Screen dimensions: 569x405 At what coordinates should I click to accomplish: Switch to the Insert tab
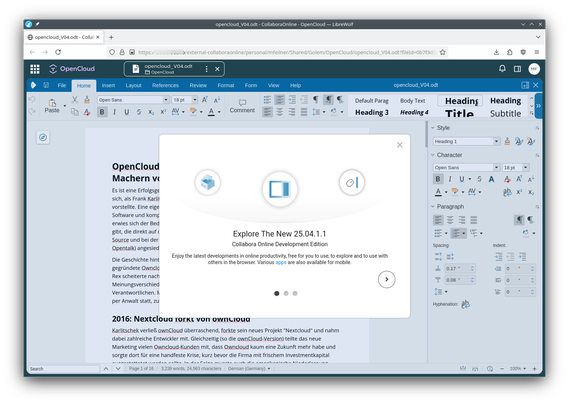point(108,85)
